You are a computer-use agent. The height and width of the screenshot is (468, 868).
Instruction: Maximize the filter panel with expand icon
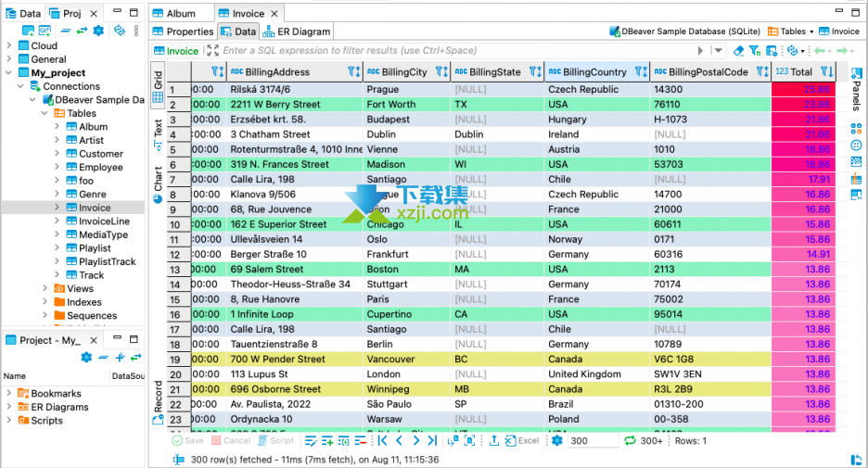click(x=212, y=50)
